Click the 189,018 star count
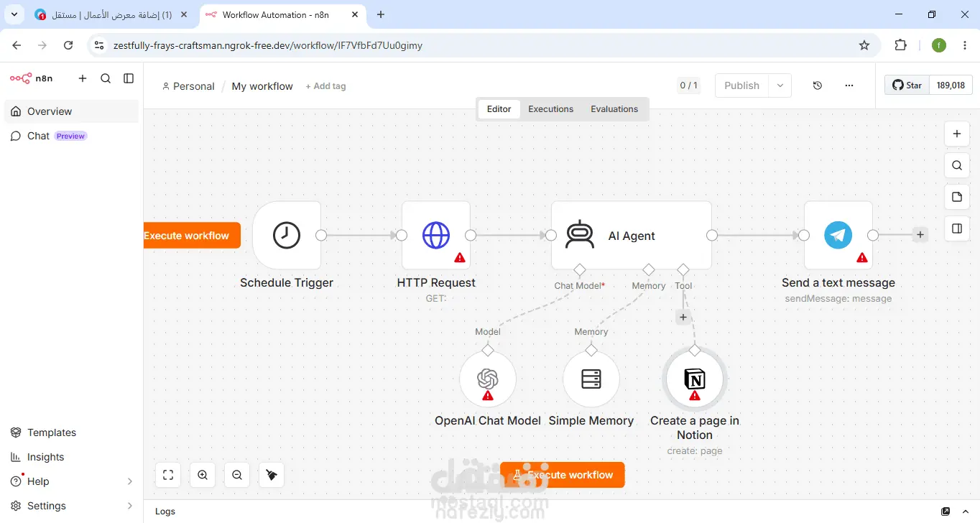Image resolution: width=980 pixels, height=523 pixels. click(x=951, y=85)
